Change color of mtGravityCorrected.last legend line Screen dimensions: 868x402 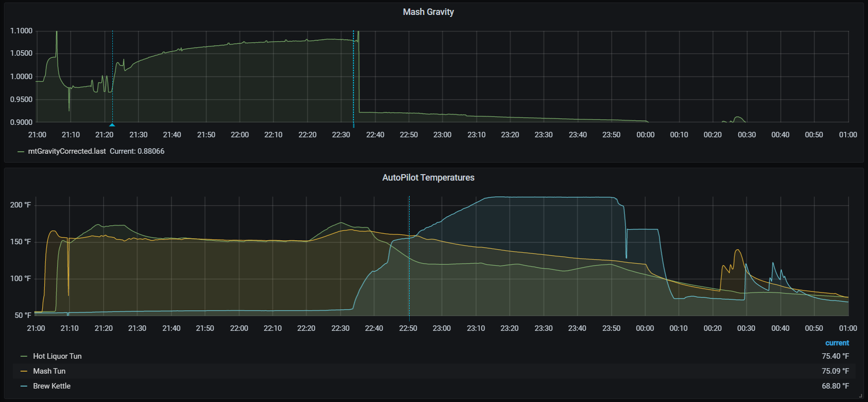[21, 151]
